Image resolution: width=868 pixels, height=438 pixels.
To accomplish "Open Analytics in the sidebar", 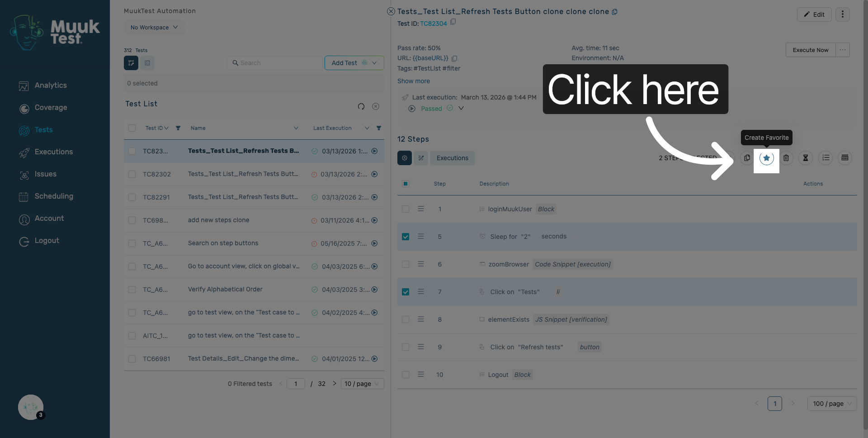I will click(x=50, y=85).
